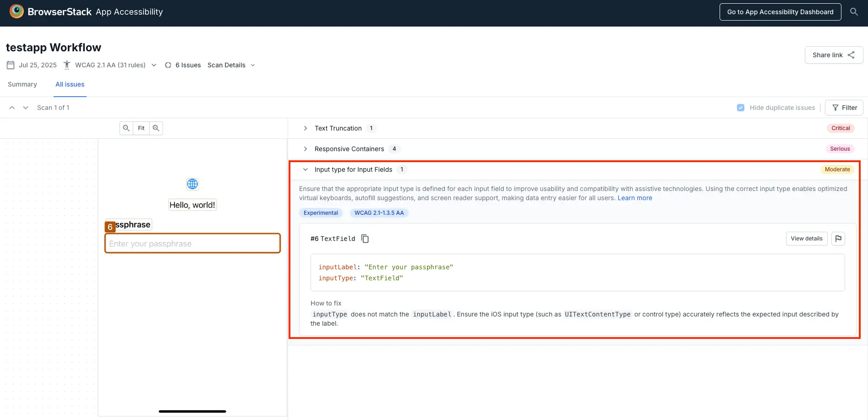Open the Learn more link
868x420 pixels.
click(x=635, y=197)
